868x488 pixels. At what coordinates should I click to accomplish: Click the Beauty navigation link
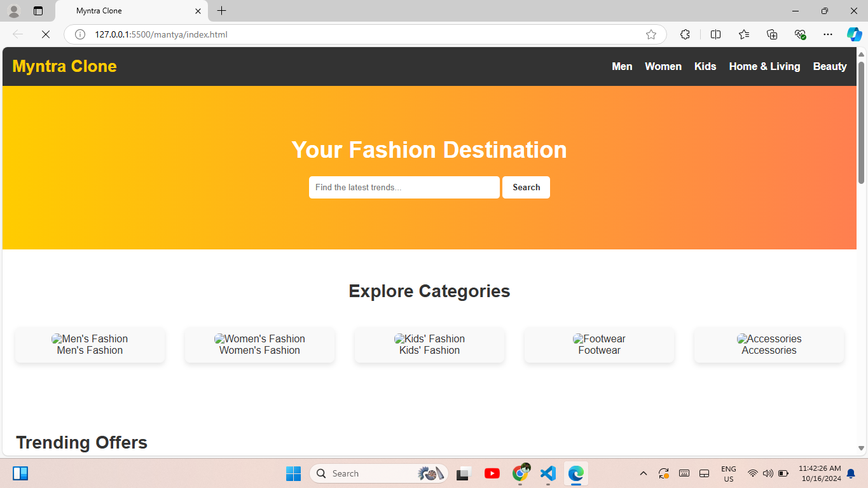tap(829, 66)
